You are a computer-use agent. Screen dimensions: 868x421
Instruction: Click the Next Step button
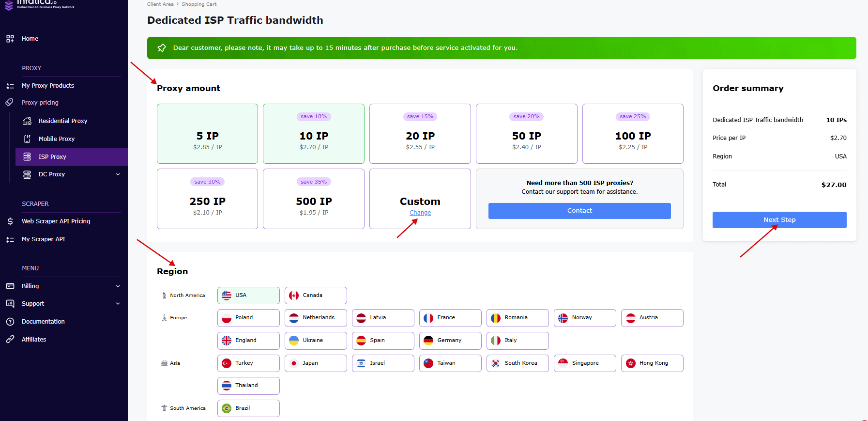[x=779, y=220]
